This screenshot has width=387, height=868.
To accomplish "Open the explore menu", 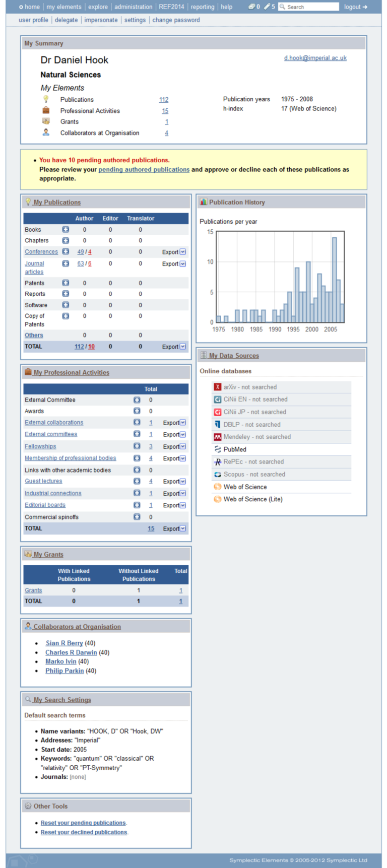I will (x=98, y=7).
